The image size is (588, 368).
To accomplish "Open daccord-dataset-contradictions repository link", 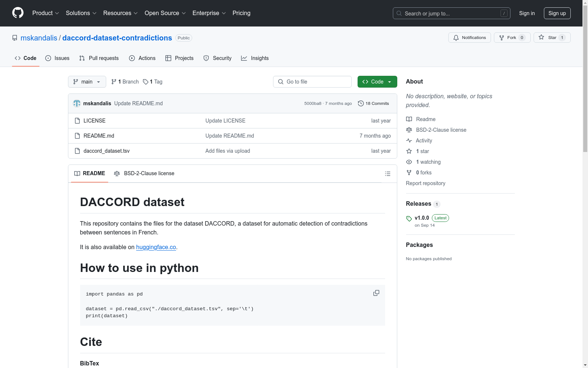I will point(117,38).
